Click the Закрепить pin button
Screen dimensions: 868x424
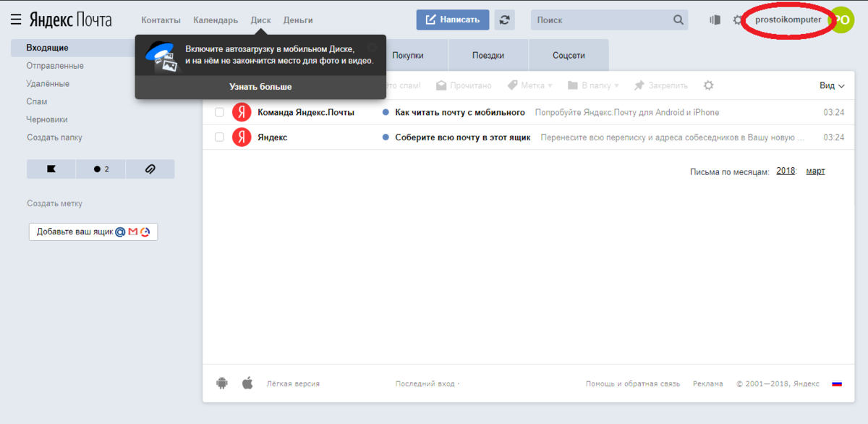[x=660, y=85]
